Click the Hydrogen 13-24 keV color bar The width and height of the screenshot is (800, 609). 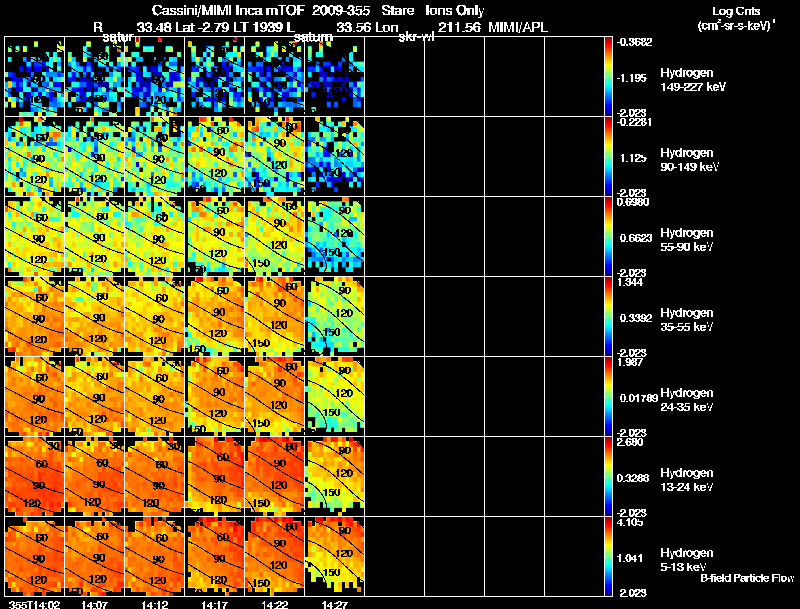pyautogui.click(x=608, y=476)
